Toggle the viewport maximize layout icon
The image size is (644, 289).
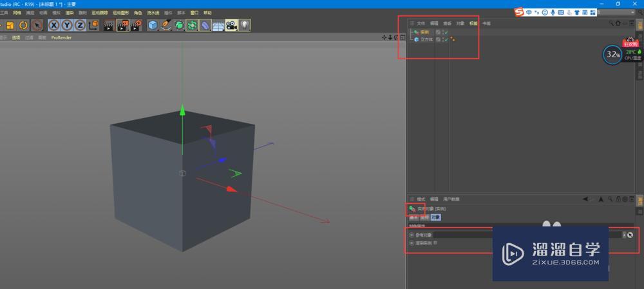click(x=402, y=37)
